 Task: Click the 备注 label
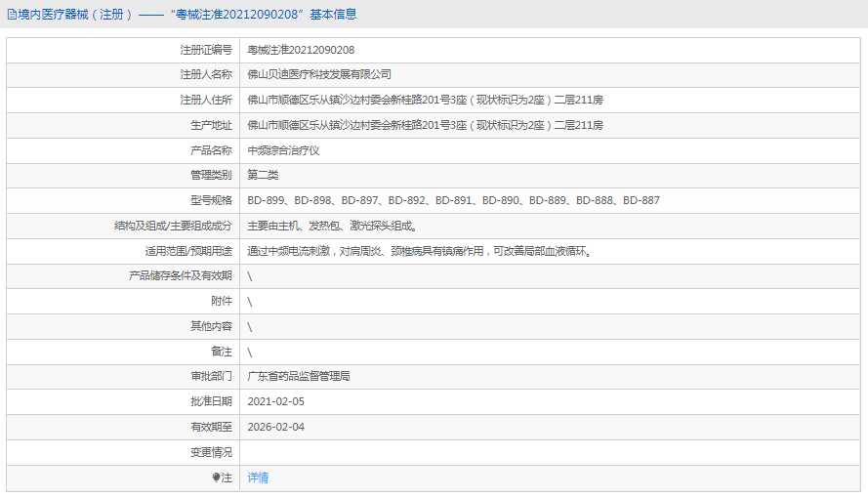[222, 352]
